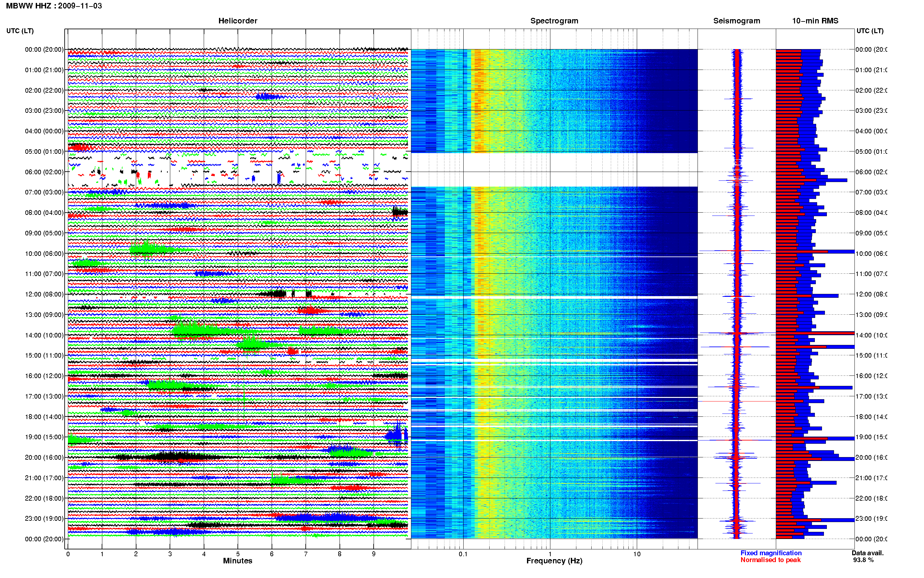Click the Fixed magnification legend text
Image resolution: width=924 pixels, height=578 pixels.
(771, 553)
